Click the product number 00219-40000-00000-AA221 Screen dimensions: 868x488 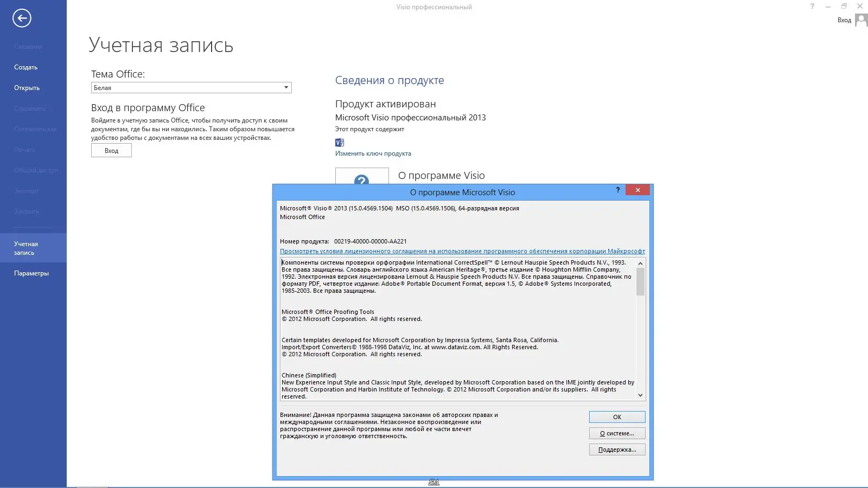371,241
